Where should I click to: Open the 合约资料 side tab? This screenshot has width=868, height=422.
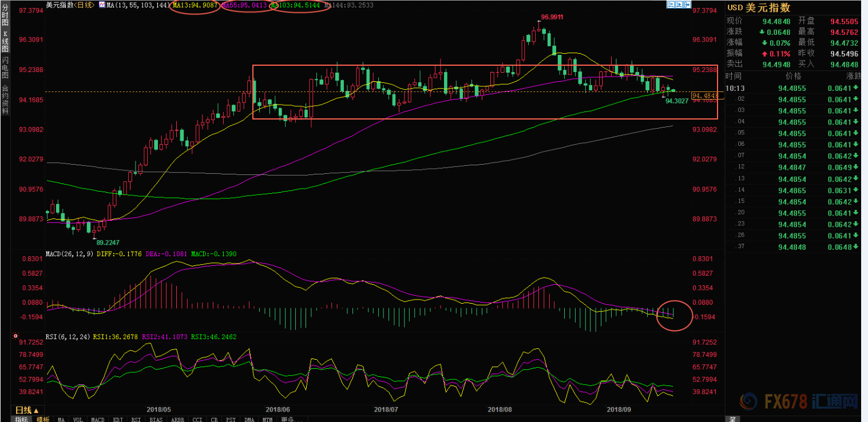[x=5, y=99]
